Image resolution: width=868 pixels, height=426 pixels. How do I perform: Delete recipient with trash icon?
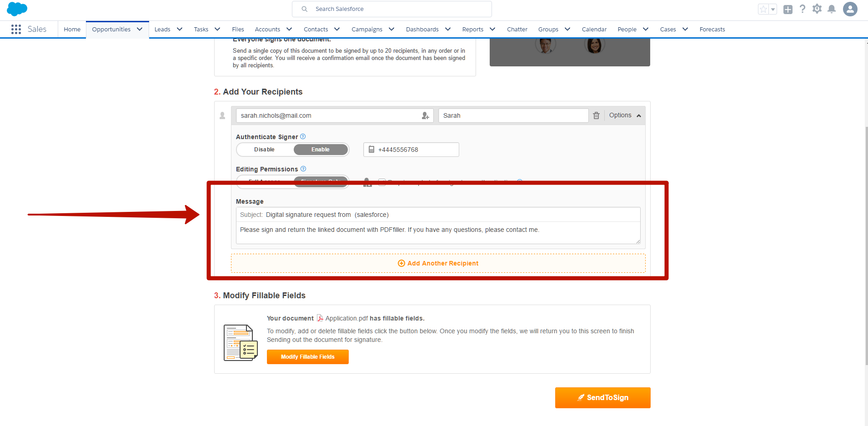click(x=596, y=115)
